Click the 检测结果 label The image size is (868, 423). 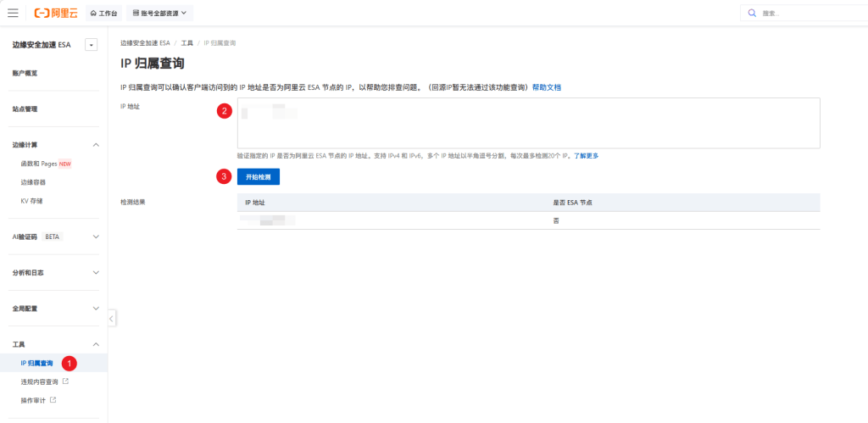[x=133, y=203]
